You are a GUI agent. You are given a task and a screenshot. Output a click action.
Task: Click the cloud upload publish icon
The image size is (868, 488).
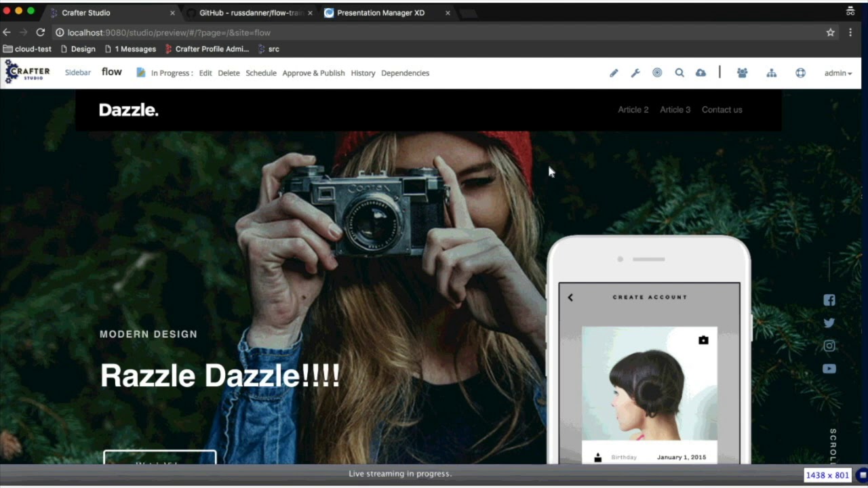point(701,73)
